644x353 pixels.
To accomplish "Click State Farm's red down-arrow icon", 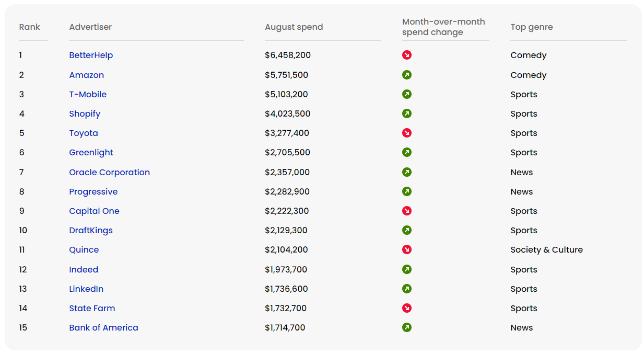I will (x=407, y=308).
